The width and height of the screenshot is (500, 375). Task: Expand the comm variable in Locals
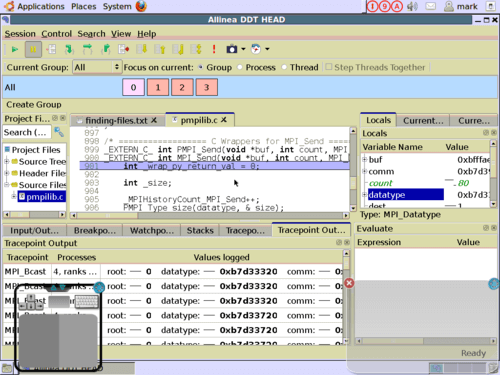click(x=365, y=171)
